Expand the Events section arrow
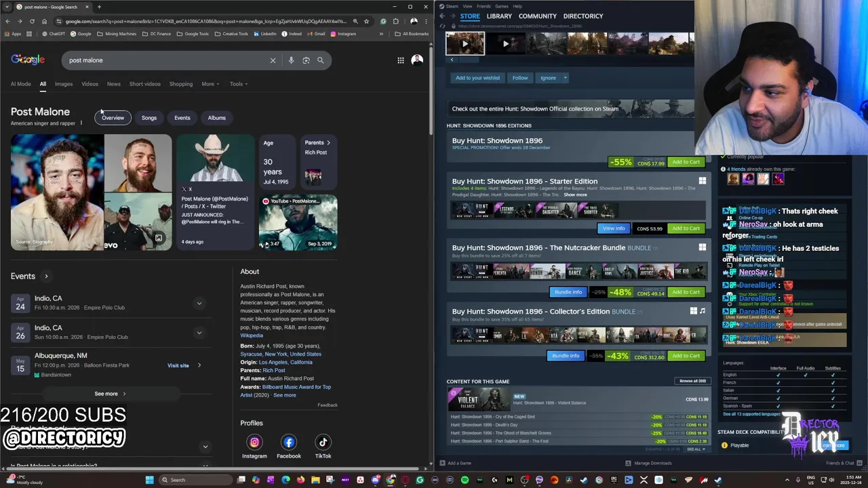Image resolution: width=868 pixels, height=488 pixels. (46, 277)
